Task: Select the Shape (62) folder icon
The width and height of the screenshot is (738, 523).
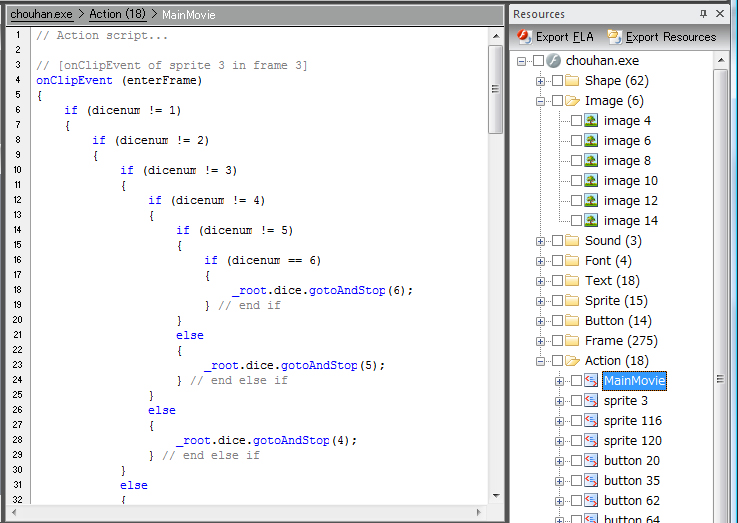Action: [x=572, y=80]
